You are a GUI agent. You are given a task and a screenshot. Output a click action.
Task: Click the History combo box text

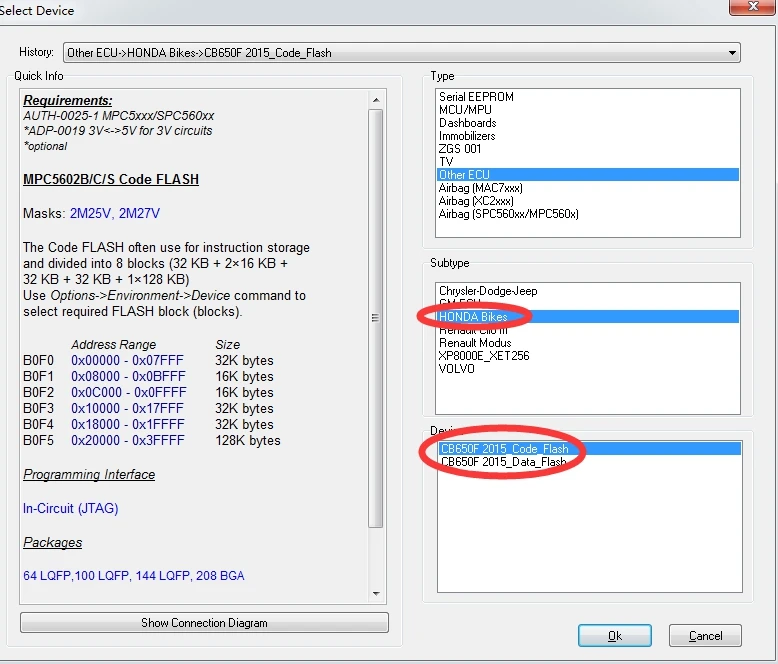coord(199,53)
